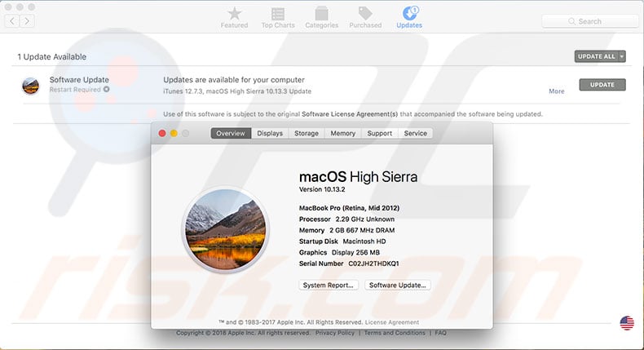Screen dimensions: 644x350
Task: Click the Processor 2.29 GHz Unknown line
Action: coord(346,219)
